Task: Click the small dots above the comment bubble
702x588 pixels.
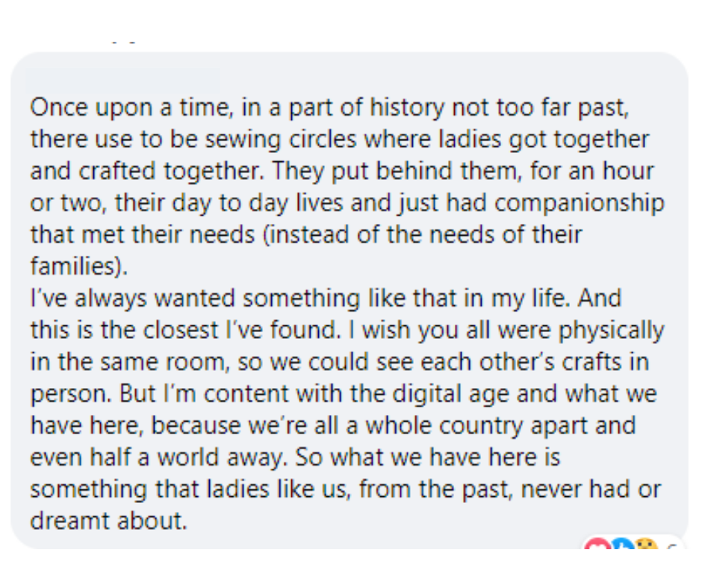Action: coord(123,42)
